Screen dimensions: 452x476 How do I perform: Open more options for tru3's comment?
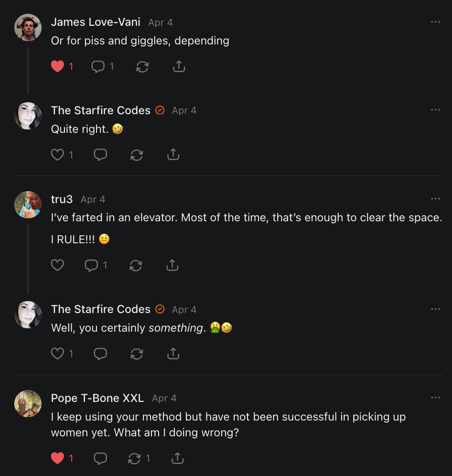coord(435,199)
